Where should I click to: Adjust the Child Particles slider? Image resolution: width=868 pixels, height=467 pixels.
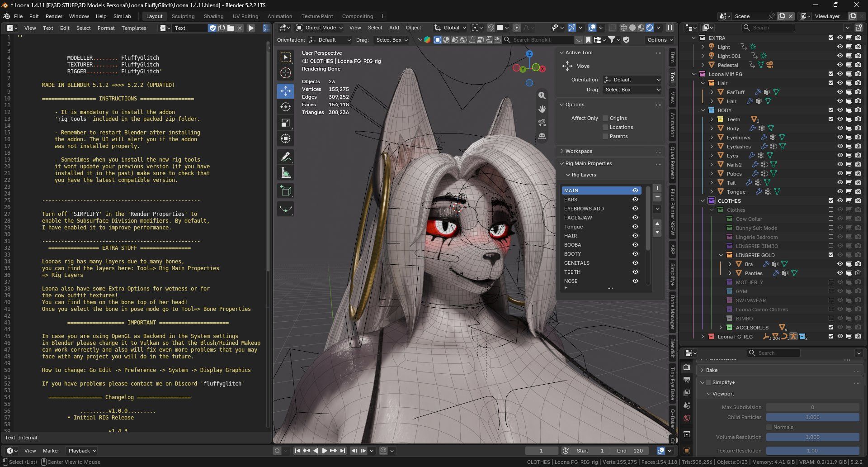click(x=812, y=417)
